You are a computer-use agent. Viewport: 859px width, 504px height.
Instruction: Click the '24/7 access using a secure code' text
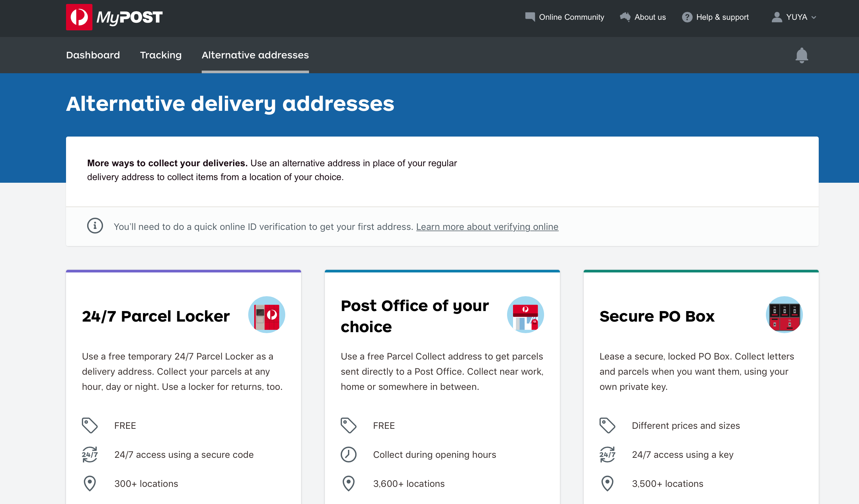184,455
